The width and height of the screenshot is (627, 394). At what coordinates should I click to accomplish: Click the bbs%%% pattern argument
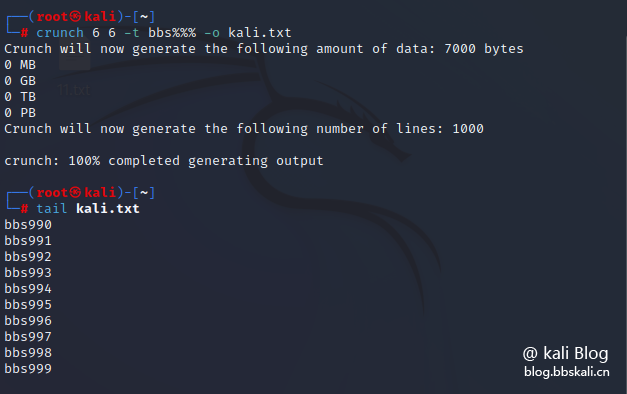(172, 33)
